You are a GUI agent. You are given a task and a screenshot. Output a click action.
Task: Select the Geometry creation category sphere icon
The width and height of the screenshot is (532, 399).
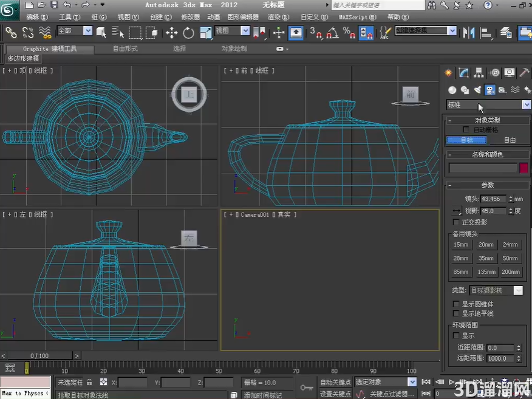tap(452, 89)
